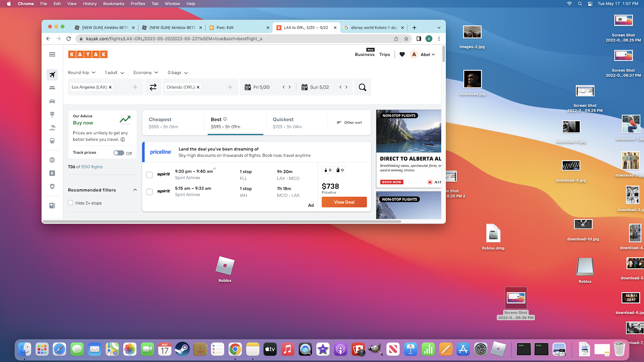Open the Bookmarks menu in menu bar
Image resolution: width=644 pixels, height=362 pixels.
coord(114,4)
